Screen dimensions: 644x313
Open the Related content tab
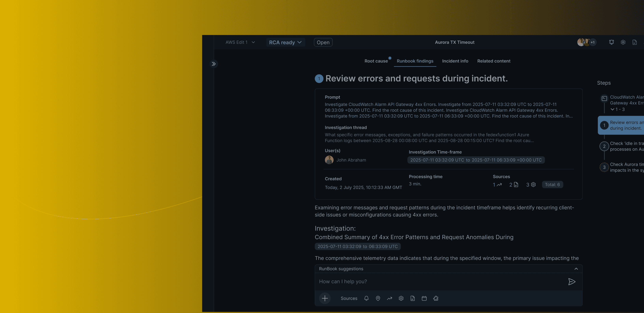(494, 61)
